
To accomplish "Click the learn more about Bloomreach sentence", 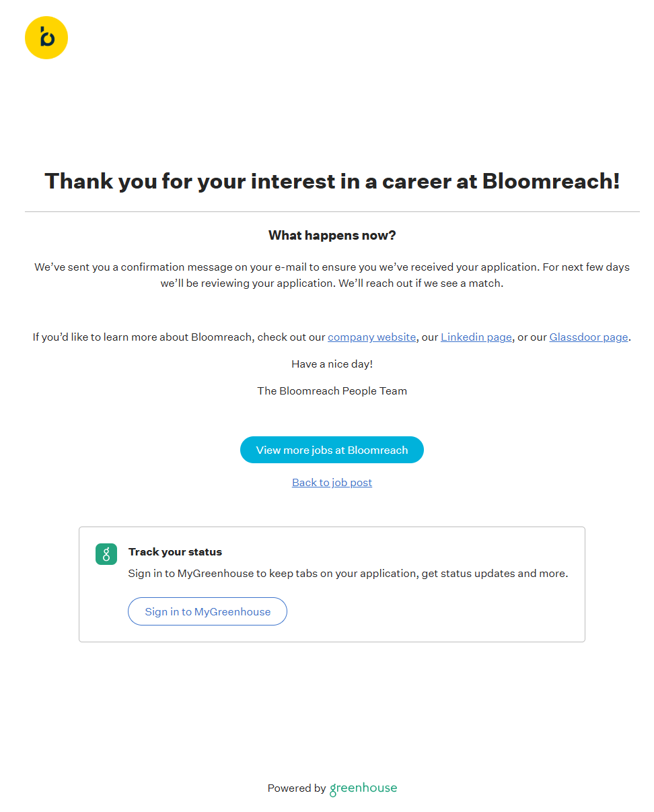I will point(179,337).
